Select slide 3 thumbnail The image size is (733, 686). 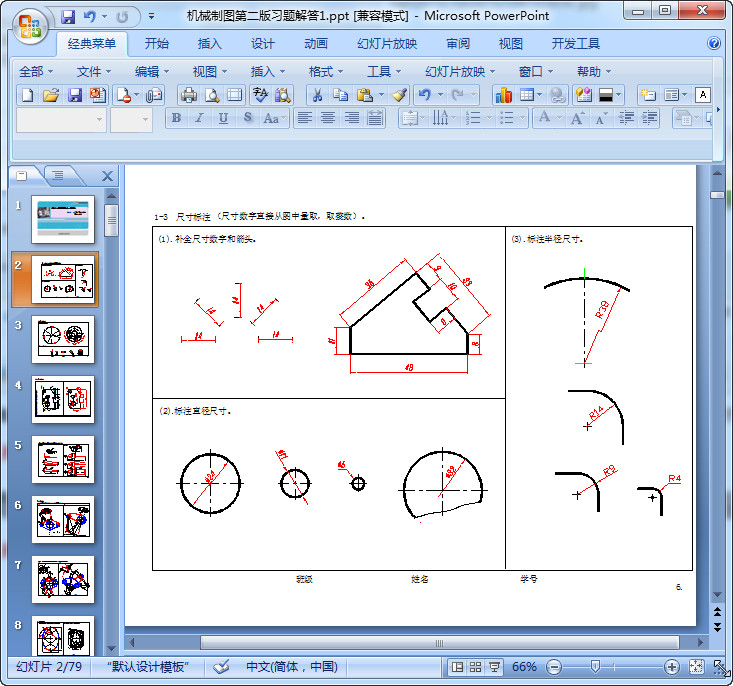pyautogui.click(x=63, y=339)
